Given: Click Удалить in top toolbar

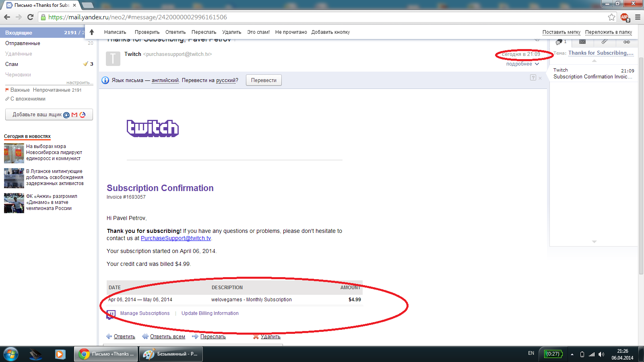Looking at the screenshot, I should coord(231,32).
